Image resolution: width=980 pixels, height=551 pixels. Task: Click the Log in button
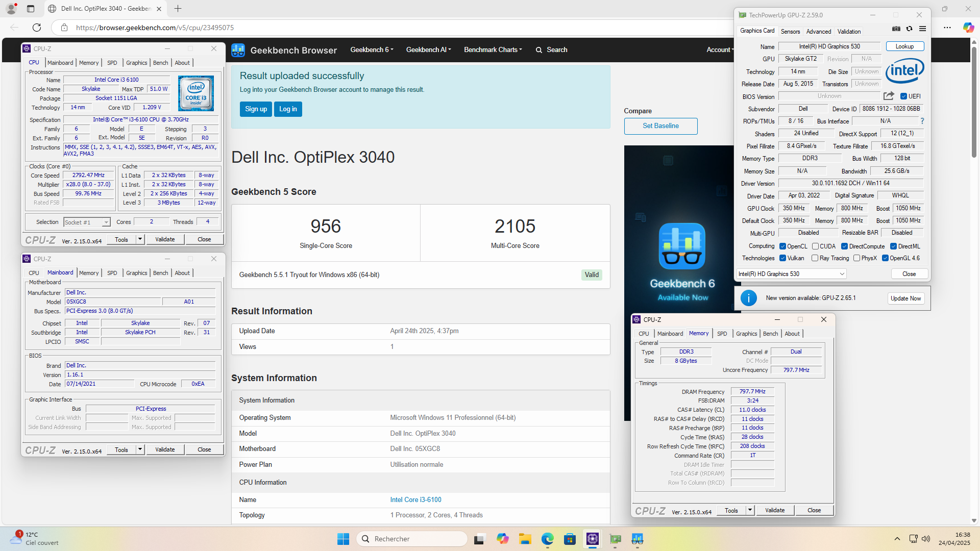tap(288, 109)
